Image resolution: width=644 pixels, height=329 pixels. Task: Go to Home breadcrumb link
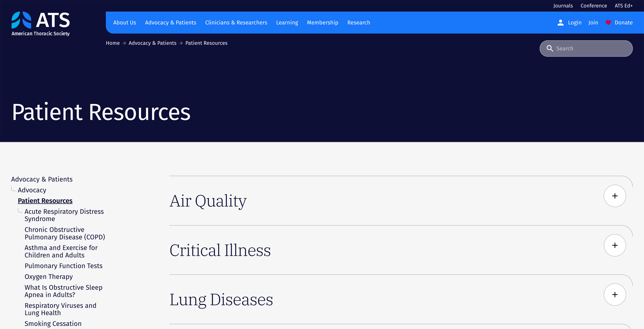(113, 43)
